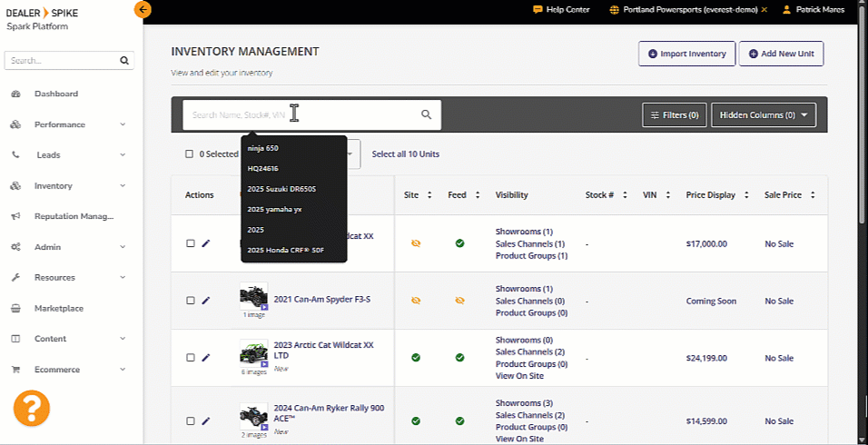Open the Hidden Columns (0) dropdown
The height and width of the screenshot is (445, 868).
pos(763,115)
